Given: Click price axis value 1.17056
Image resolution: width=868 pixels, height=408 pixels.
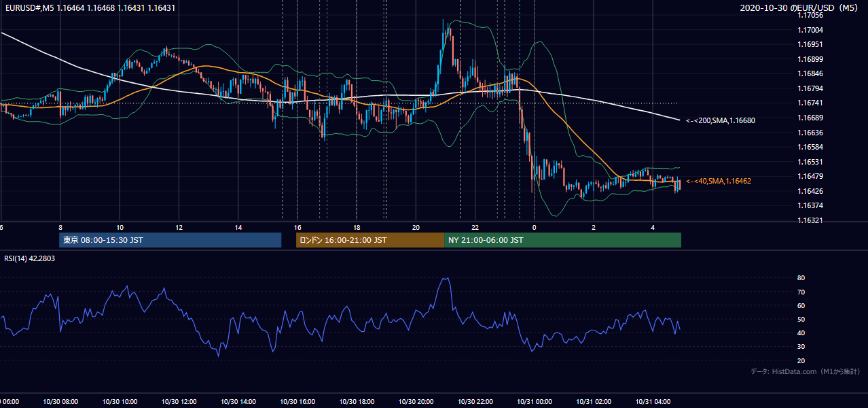Looking at the screenshot, I should coord(810,15).
